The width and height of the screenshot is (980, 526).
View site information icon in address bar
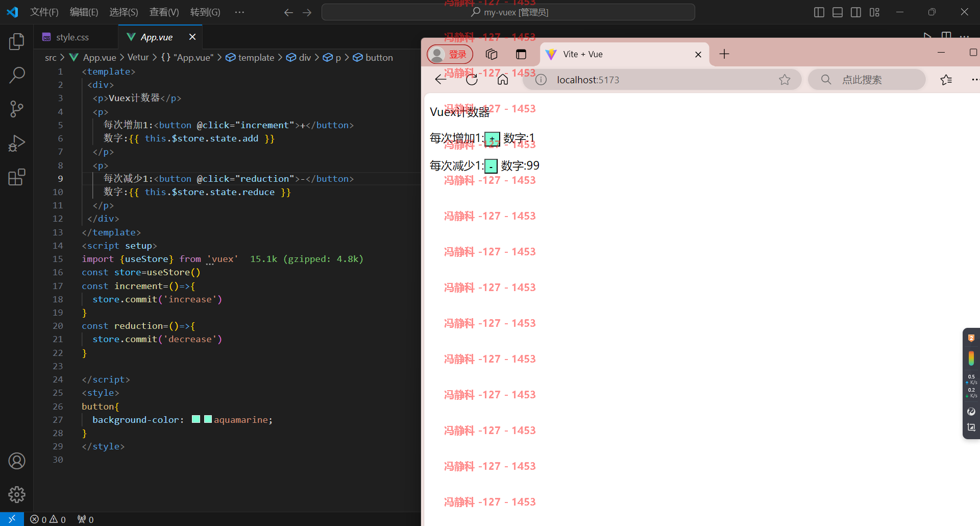point(541,80)
